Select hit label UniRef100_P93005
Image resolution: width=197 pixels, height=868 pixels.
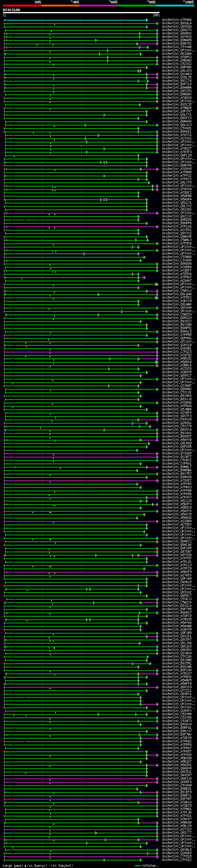(177, 419)
